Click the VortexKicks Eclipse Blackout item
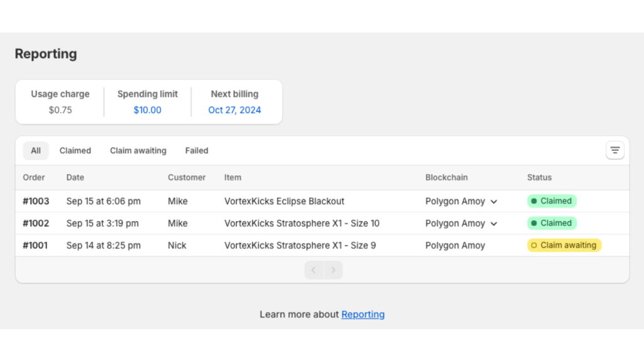Viewport: 644px width, 362px height. pyautogui.click(x=284, y=201)
